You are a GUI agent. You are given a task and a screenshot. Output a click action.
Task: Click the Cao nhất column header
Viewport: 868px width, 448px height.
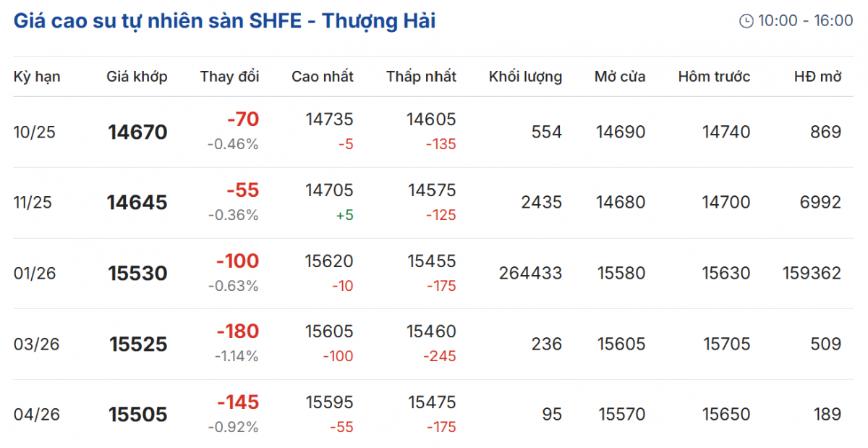click(323, 77)
